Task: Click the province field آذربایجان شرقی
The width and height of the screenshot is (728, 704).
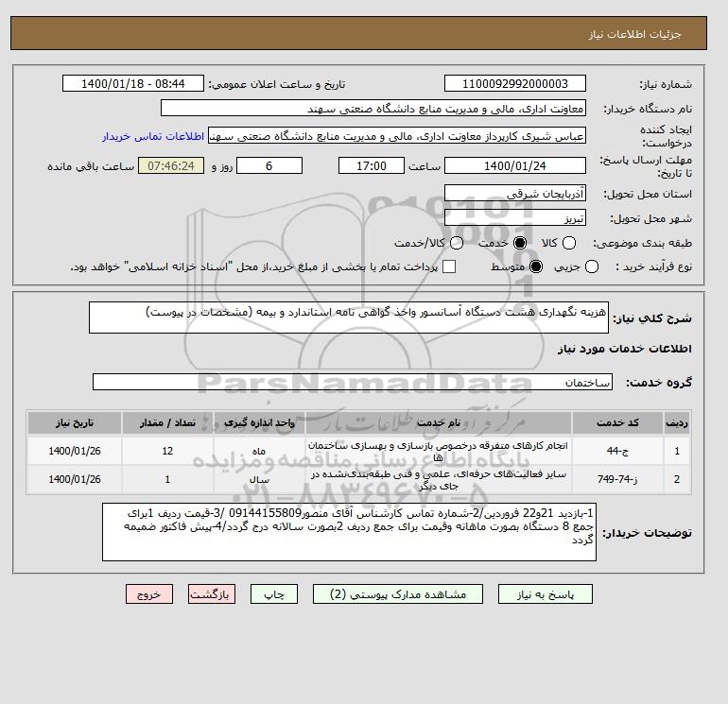Action: pyautogui.click(x=515, y=193)
